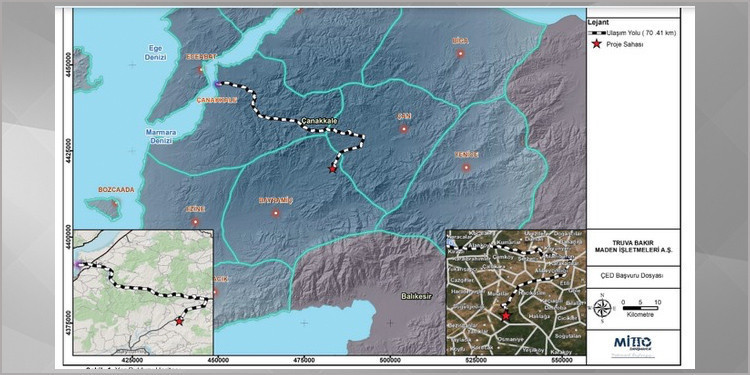Image resolution: width=750 pixels, height=375 pixels.
Task: Click the ÇED Başvuru Dosyası text box
Action: [633, 277]
